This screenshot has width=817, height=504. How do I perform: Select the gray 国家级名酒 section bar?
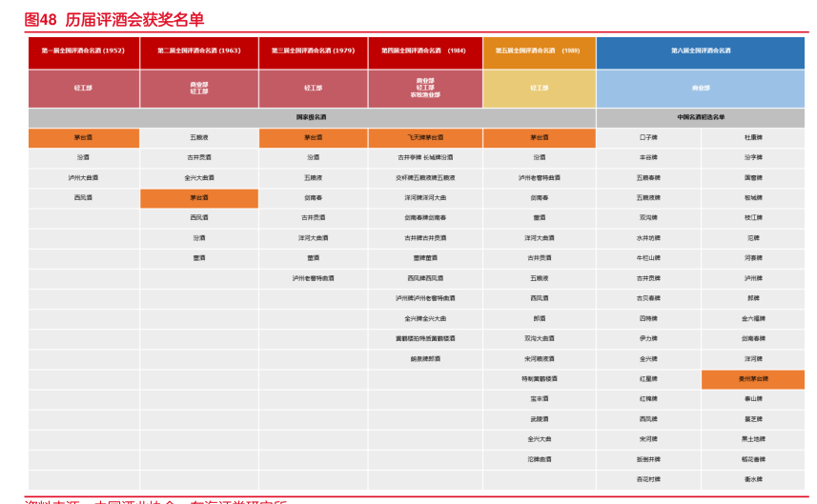click(x=312, y=117)
